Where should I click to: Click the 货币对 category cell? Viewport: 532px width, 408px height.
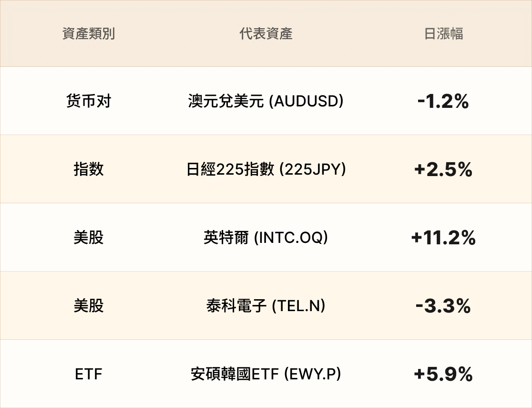click(x=89, y=101)
